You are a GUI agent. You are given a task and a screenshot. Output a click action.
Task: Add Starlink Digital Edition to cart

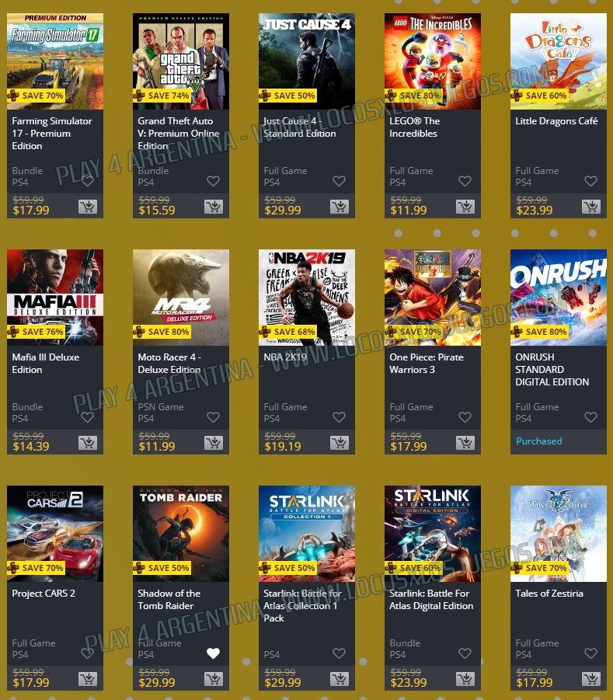point(465,679)
